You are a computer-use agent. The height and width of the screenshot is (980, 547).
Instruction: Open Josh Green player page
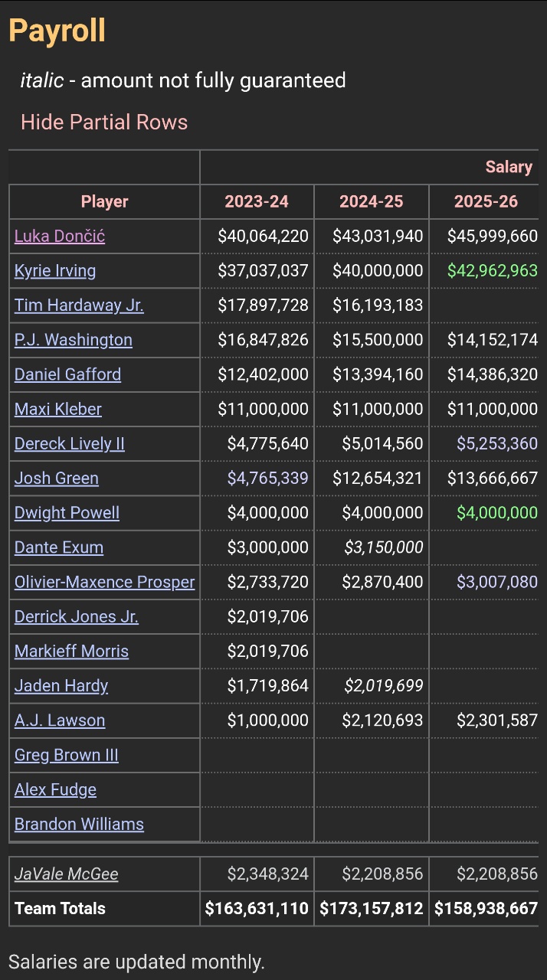click(x=57, y=478)
